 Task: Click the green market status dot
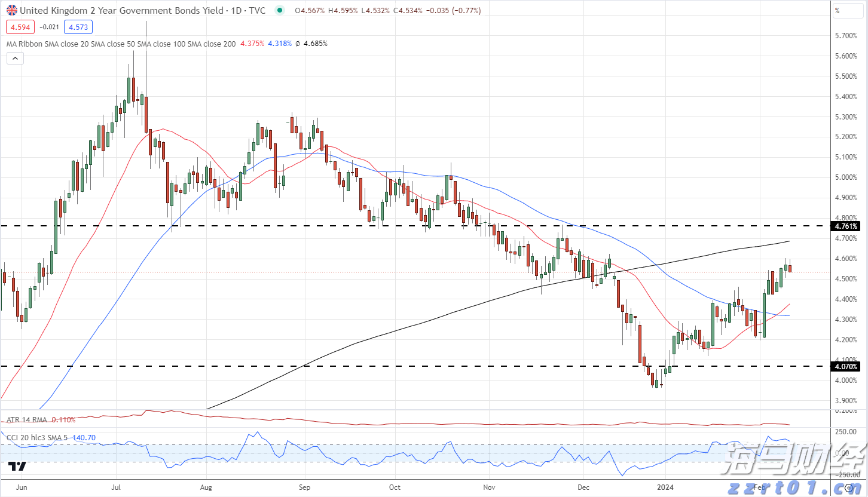280,11
